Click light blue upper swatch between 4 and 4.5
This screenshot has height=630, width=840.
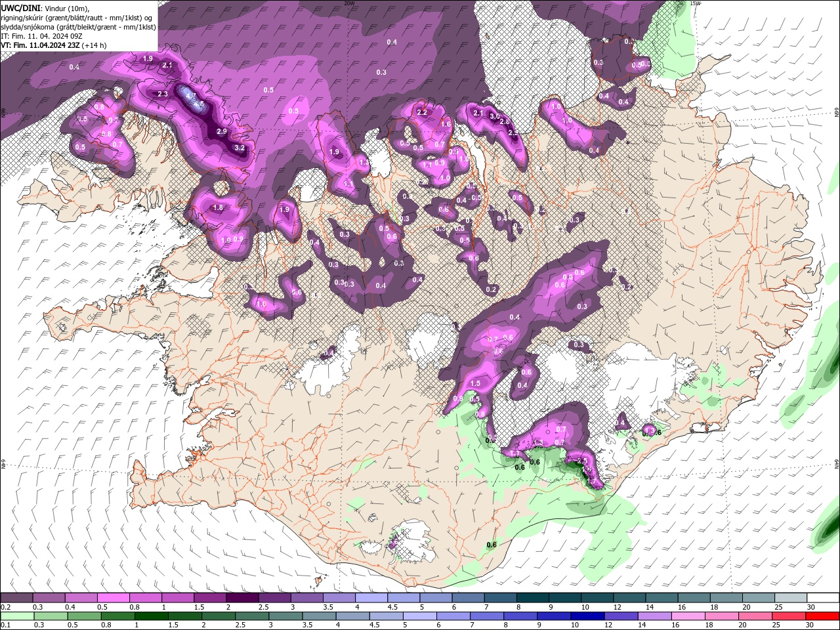371,598
